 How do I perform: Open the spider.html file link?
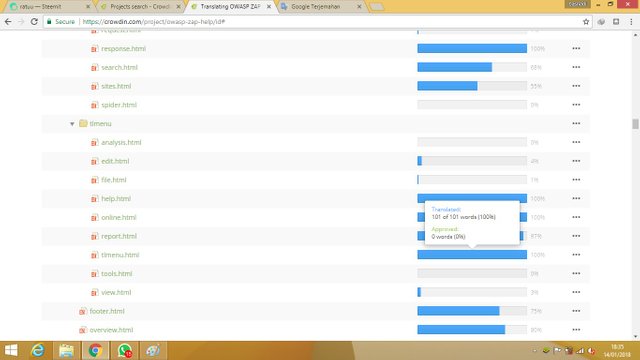[x=119, y=105]
